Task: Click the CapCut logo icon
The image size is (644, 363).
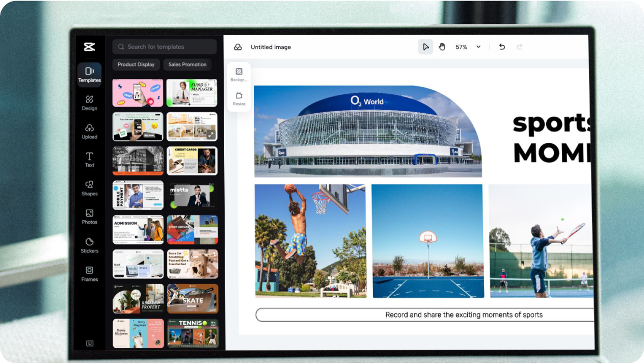Action: tap(89, 47)
